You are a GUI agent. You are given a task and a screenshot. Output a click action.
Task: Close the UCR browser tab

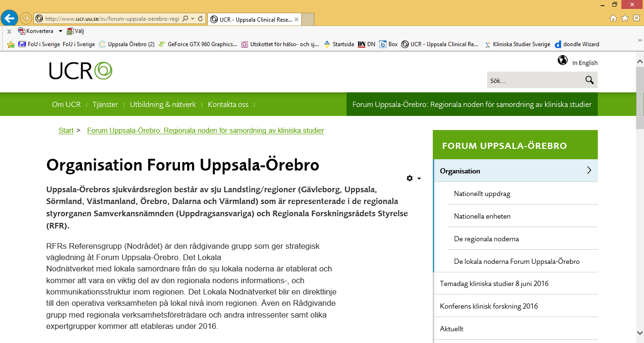296,19
